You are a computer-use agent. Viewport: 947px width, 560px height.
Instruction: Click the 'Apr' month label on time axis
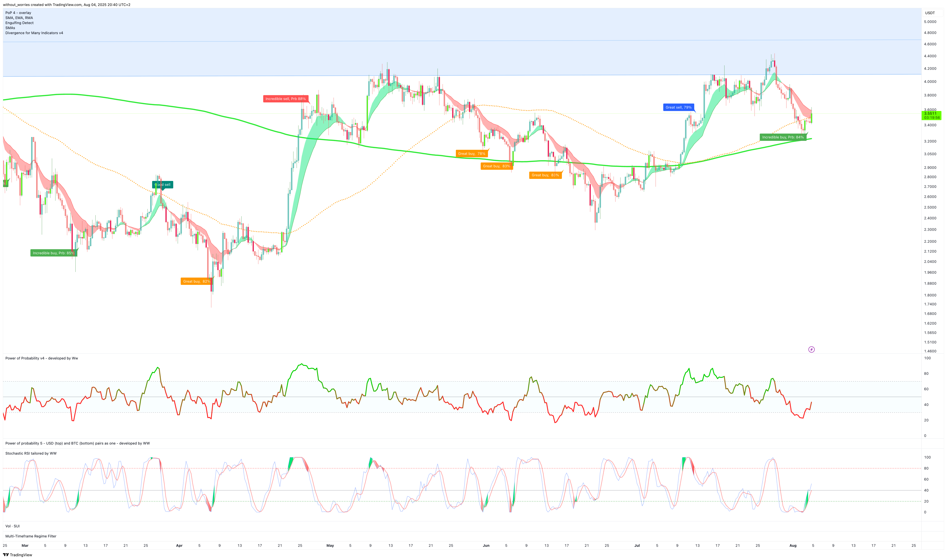tap(179, 545)
